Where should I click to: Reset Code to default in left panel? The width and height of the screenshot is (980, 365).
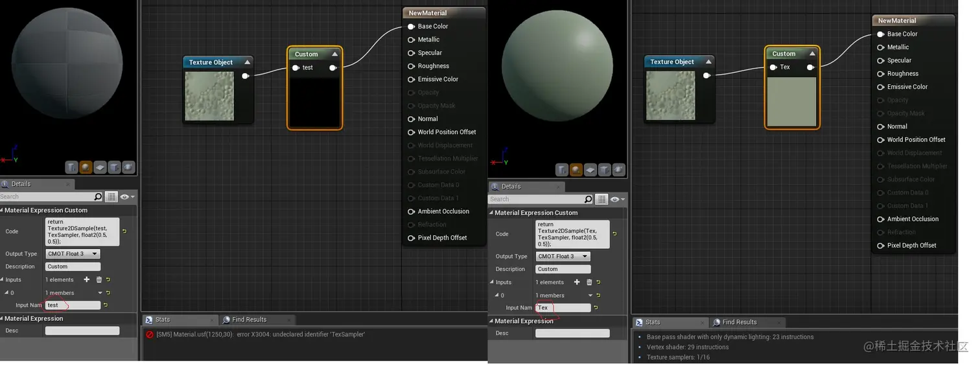(x=124, y=231)
